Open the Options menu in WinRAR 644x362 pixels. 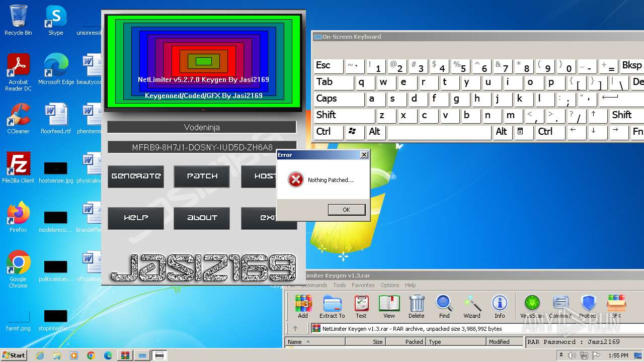click(390, 285)
